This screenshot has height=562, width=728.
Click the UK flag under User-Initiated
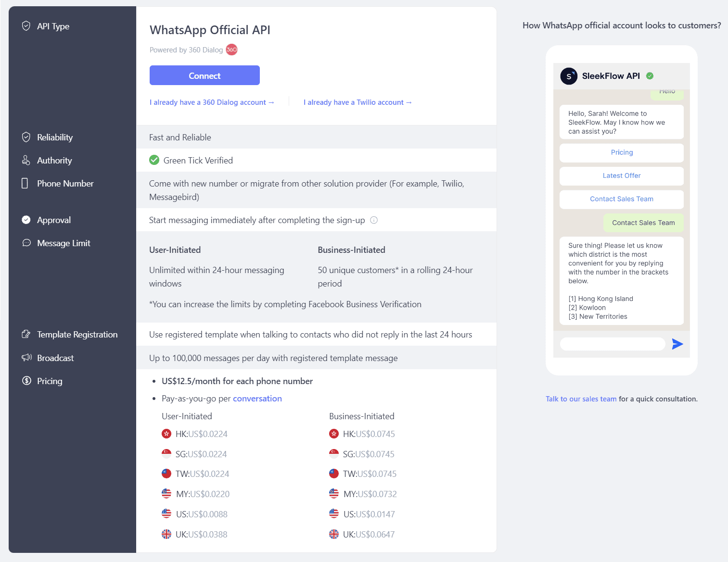click(166, 534)
